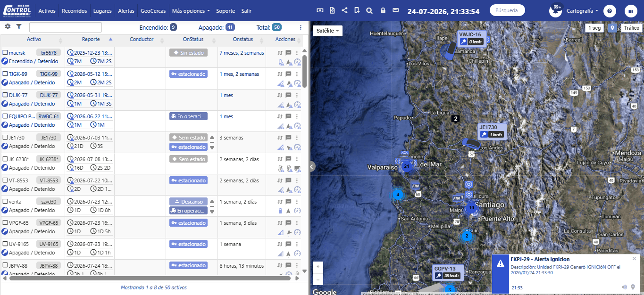The image size is (644, 295).
Task: Sort table by Reporte column
Action: click(x=91, y=40)
